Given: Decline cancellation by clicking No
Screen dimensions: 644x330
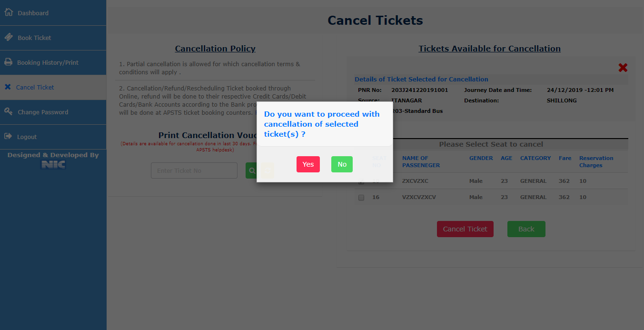Looking at the screenshot, I should pyautogui.click(x=342, y=164).
